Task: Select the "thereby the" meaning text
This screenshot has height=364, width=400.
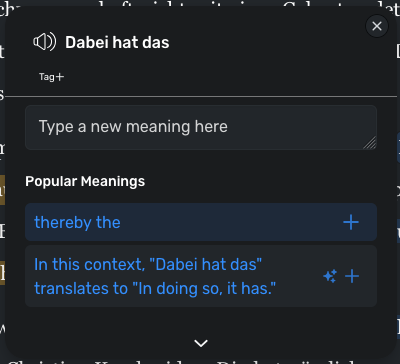Action: tap(77, 222)
